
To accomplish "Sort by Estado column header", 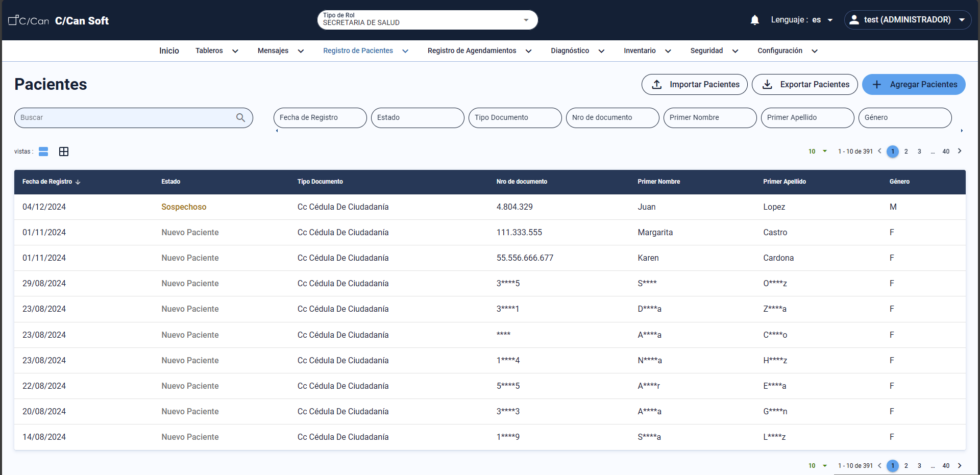I will coord(171,182).
